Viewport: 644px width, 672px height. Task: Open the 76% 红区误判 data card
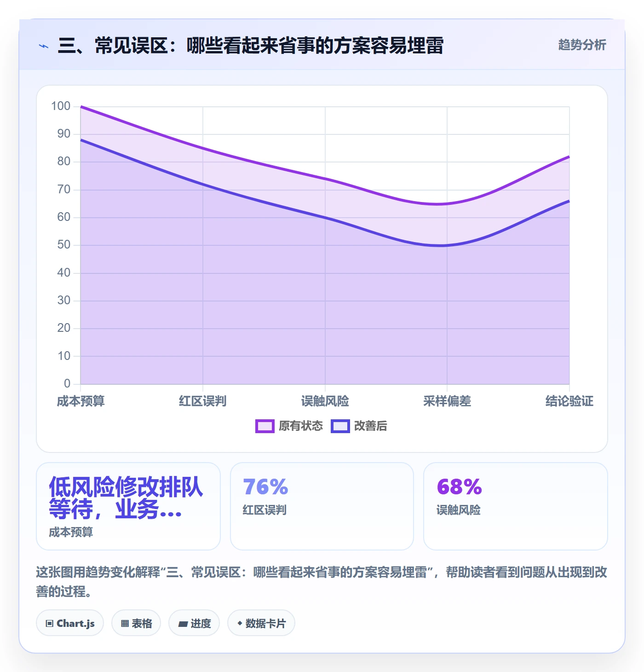coord(322,506)
